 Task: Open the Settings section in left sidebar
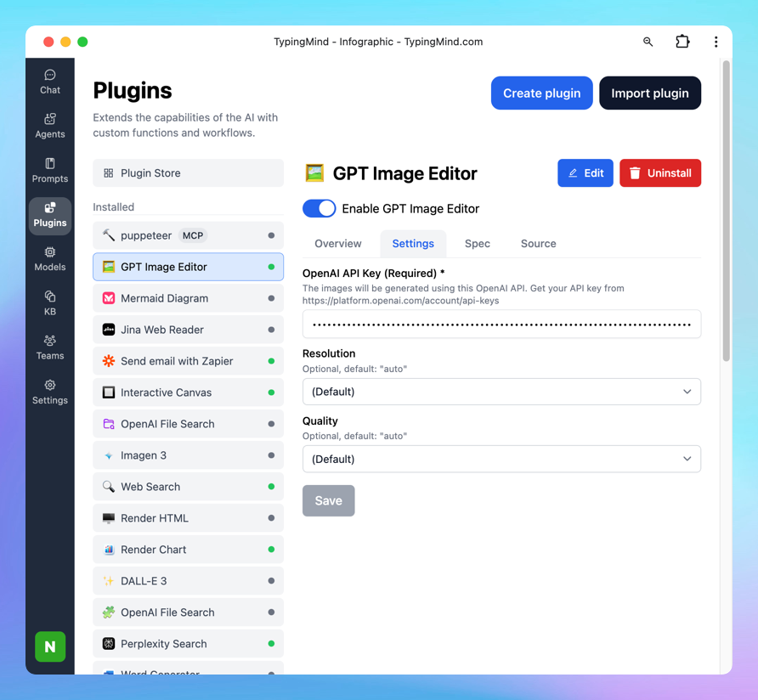(50, 392)
